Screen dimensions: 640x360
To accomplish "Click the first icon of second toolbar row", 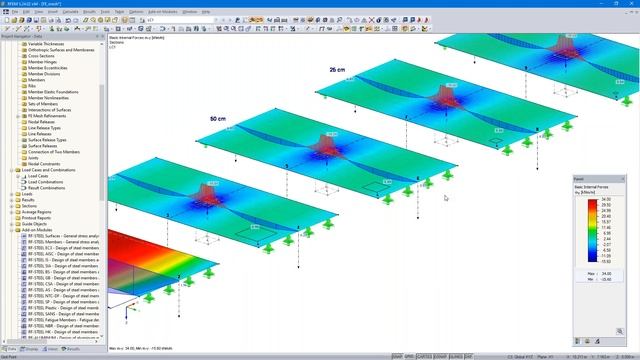I will click(x=7, y=29).
